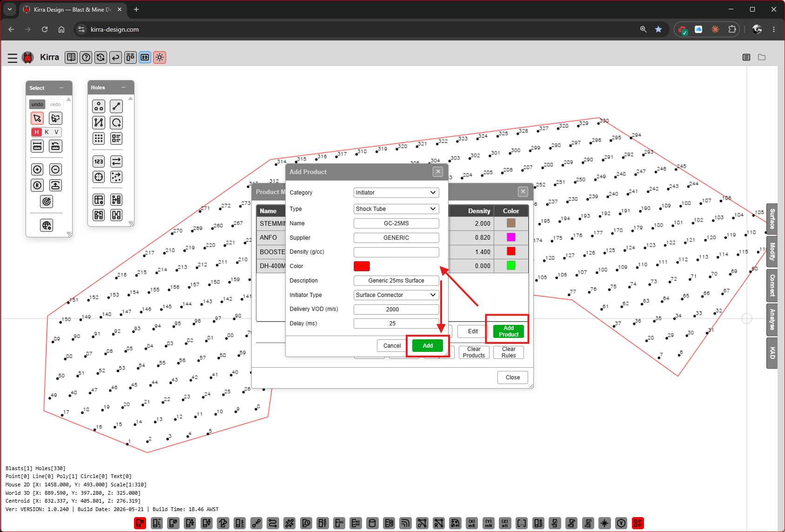
Task: Click the empty Density (g/cc) field
Action: [396, 252]
